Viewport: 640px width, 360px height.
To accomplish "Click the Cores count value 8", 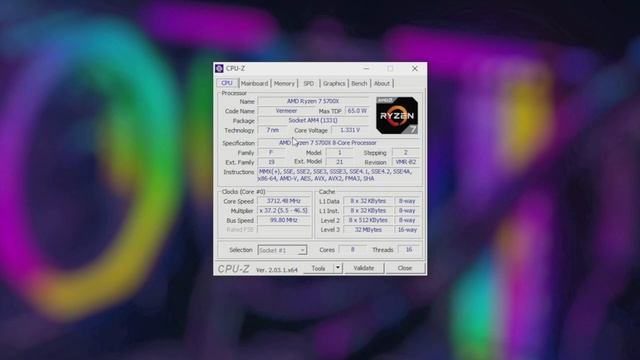I will pos(352,249).
